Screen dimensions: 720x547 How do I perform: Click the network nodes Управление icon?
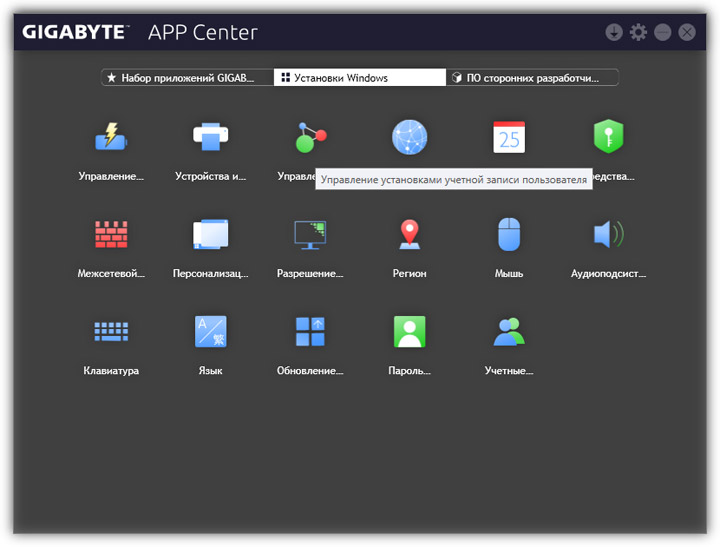pos(310,137)
